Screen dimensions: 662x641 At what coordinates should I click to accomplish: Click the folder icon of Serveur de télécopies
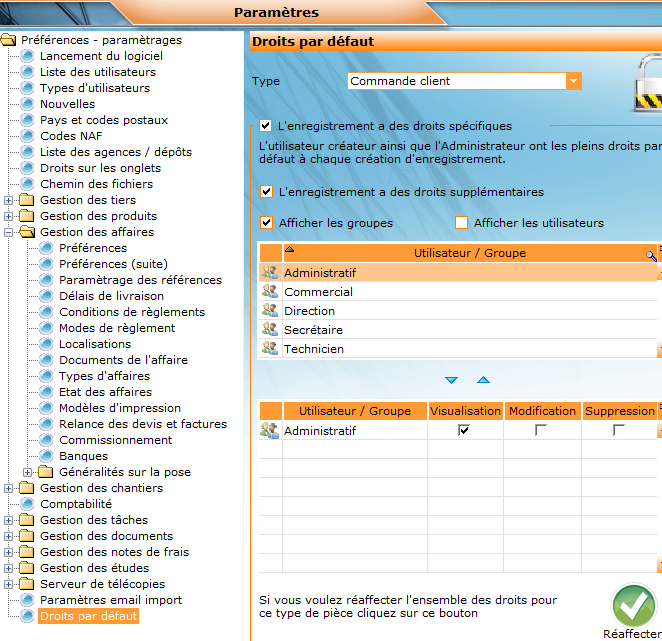pos(27,584)
